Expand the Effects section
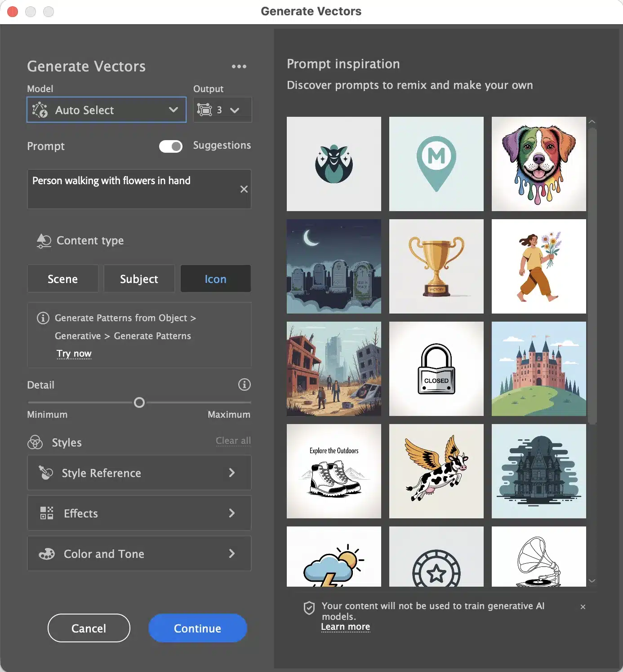This screenshot has width=623, height=672. click(x=139, y=513)
